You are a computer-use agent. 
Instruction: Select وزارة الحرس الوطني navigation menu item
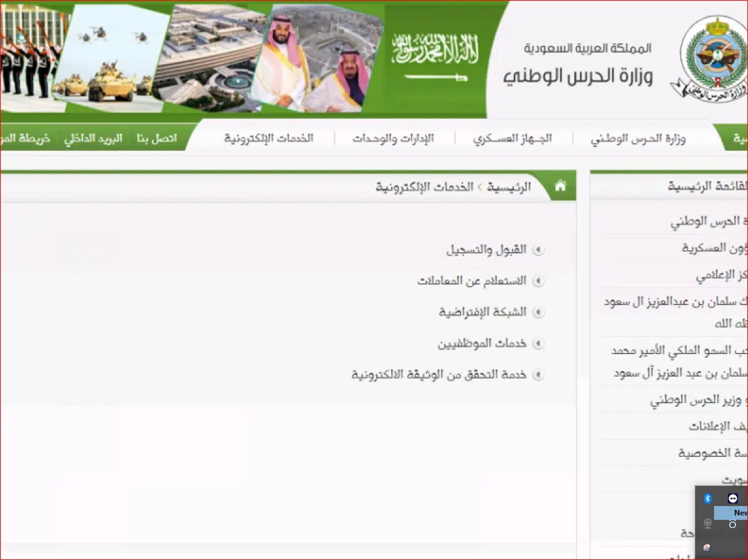pos(638,139)
